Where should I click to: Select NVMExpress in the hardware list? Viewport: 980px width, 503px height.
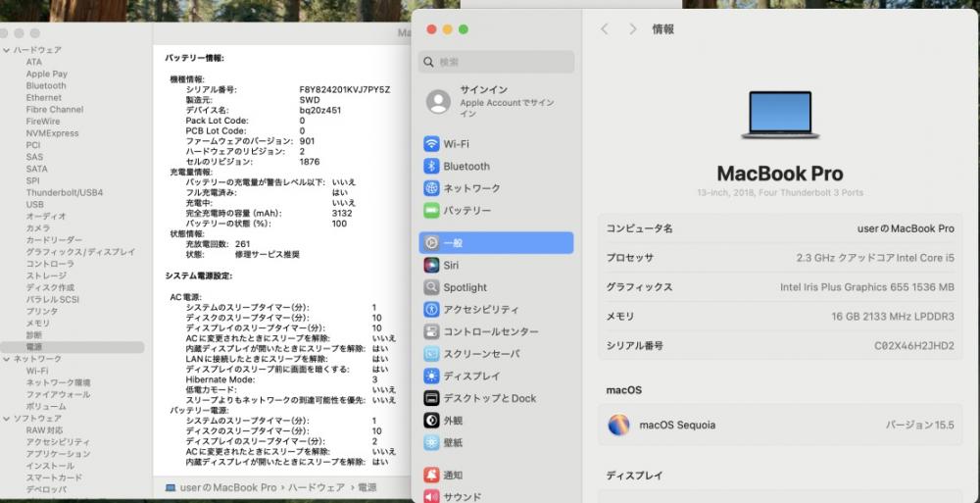52,133
